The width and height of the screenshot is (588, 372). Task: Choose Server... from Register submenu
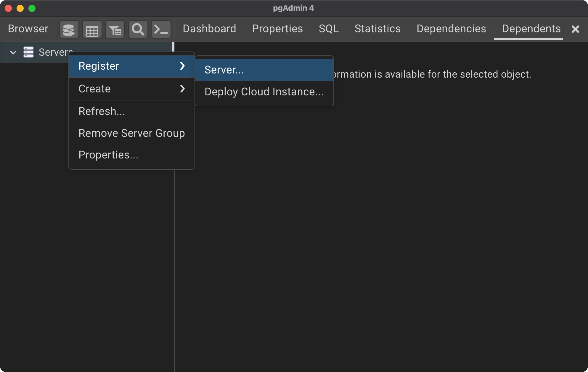224,70
